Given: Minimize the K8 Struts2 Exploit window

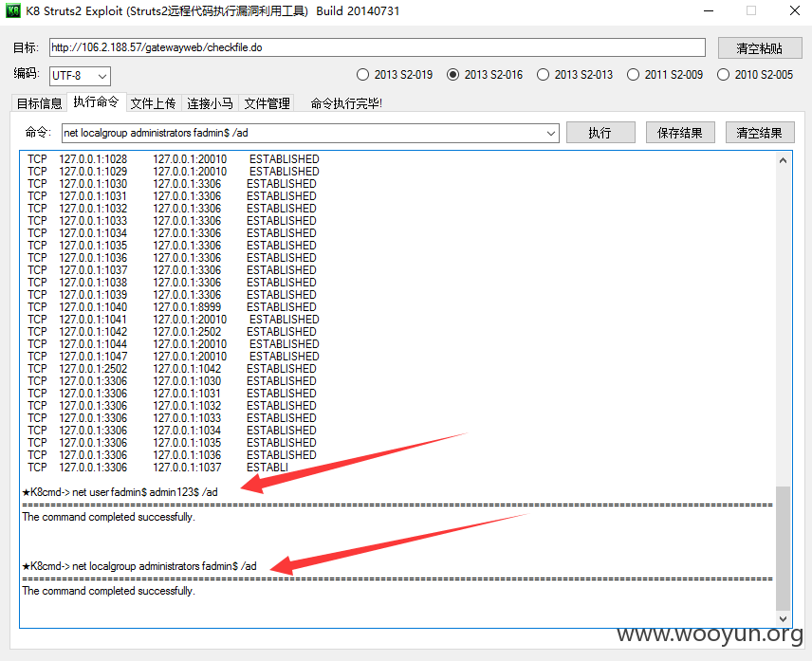Looking at the screenshot, I should pyautogui.click(x=709, y=10).
